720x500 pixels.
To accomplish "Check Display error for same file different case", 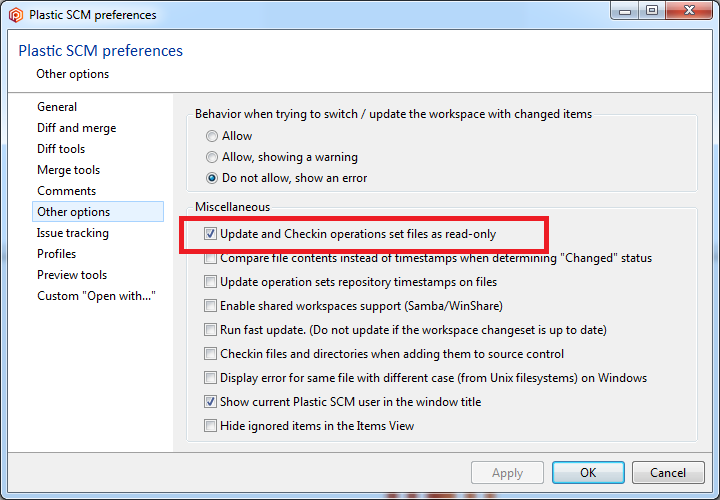I will coord(210,377).
